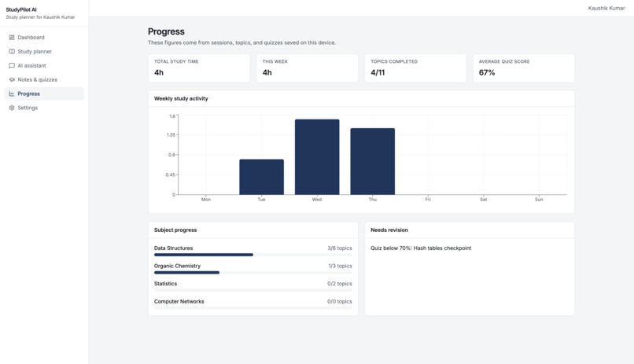
Task: Click the Computer Networks progress bar
Action: tap(253, 308)
